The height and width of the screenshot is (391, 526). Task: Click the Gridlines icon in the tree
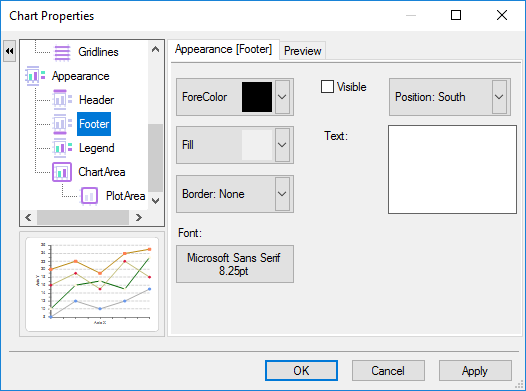63,52
